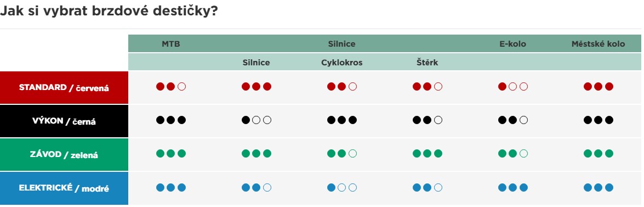
Task: Click red rating dots for STANDARD E-kolo
Action: tap(512, 86)
